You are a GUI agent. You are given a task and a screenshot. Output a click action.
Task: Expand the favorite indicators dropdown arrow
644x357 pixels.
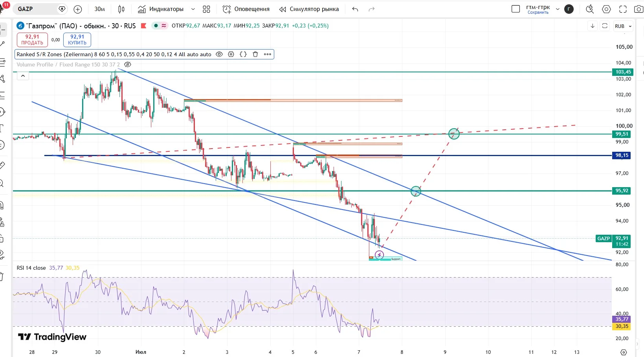(x=193, y=9)
